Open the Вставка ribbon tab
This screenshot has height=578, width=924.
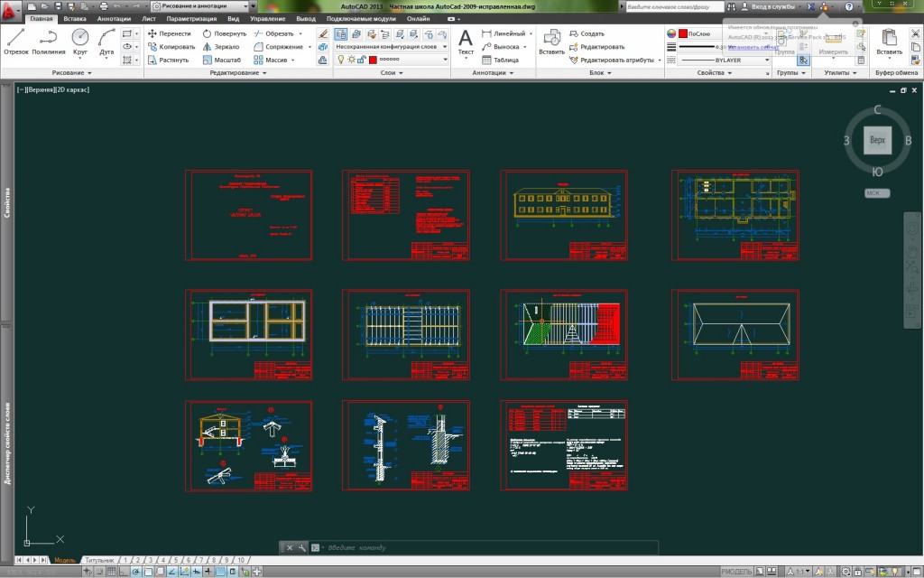75,19
